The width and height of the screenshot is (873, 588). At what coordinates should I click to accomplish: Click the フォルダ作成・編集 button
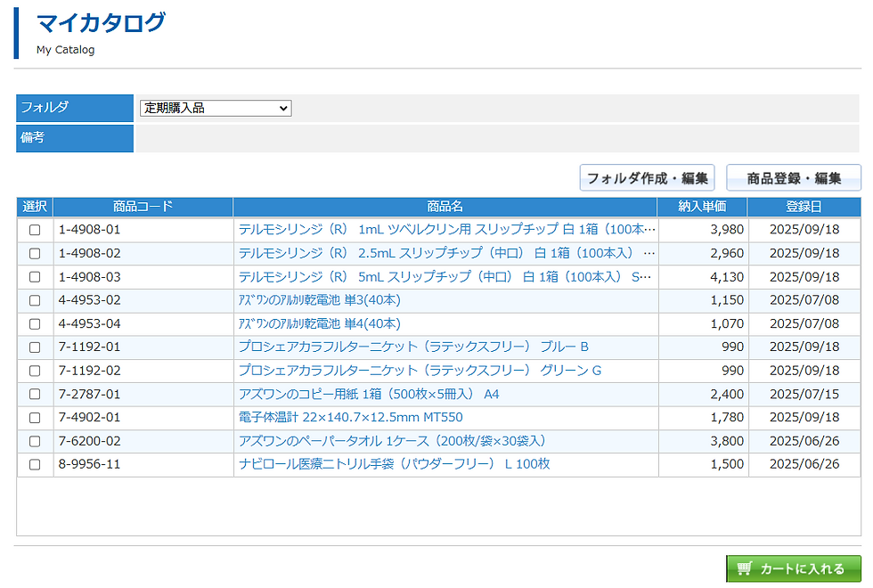click(647, 178)
